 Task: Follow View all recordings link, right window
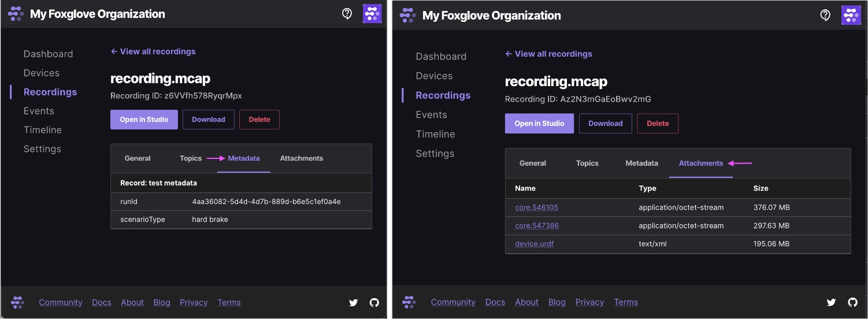(548, 54)
